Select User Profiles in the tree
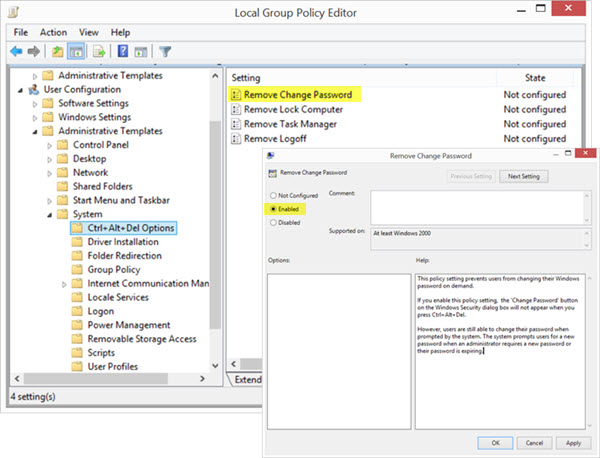 [112, 366]
